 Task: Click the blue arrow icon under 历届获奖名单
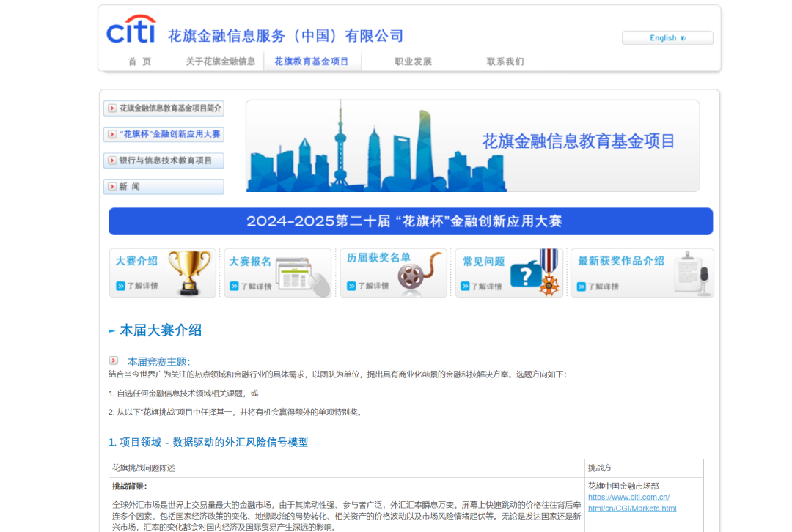point(351,287)
